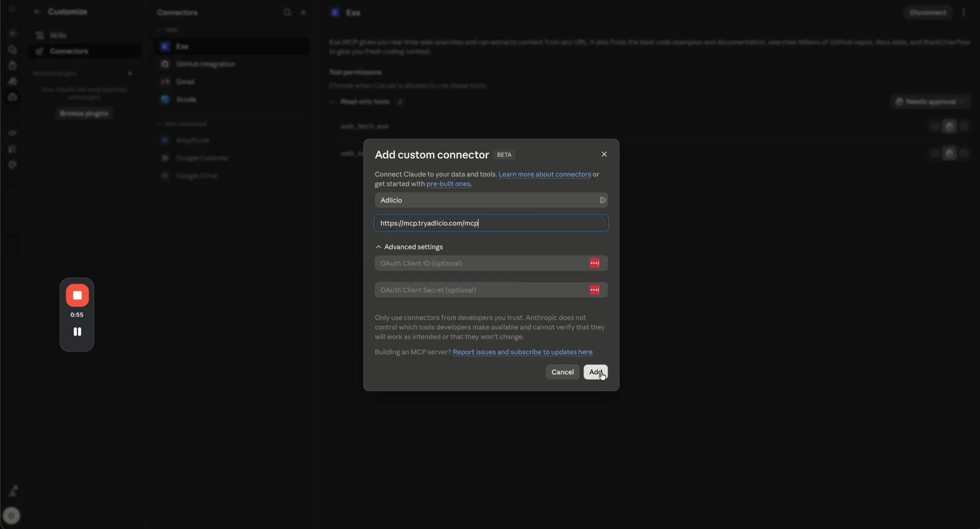This screenshot has height=529, width=980.
Task: Add a connector with the plus icon in Connectors header
Action: point(303,12)
